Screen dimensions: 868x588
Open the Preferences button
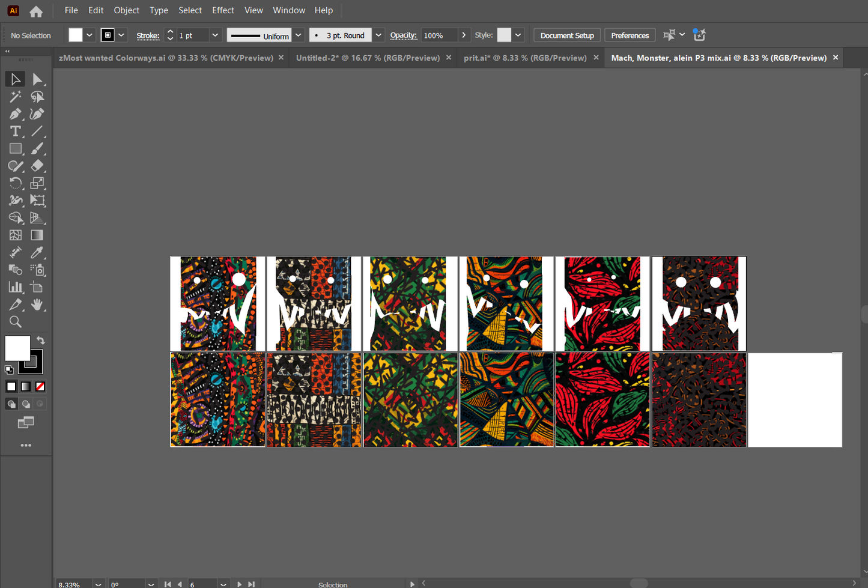(630, 35)
